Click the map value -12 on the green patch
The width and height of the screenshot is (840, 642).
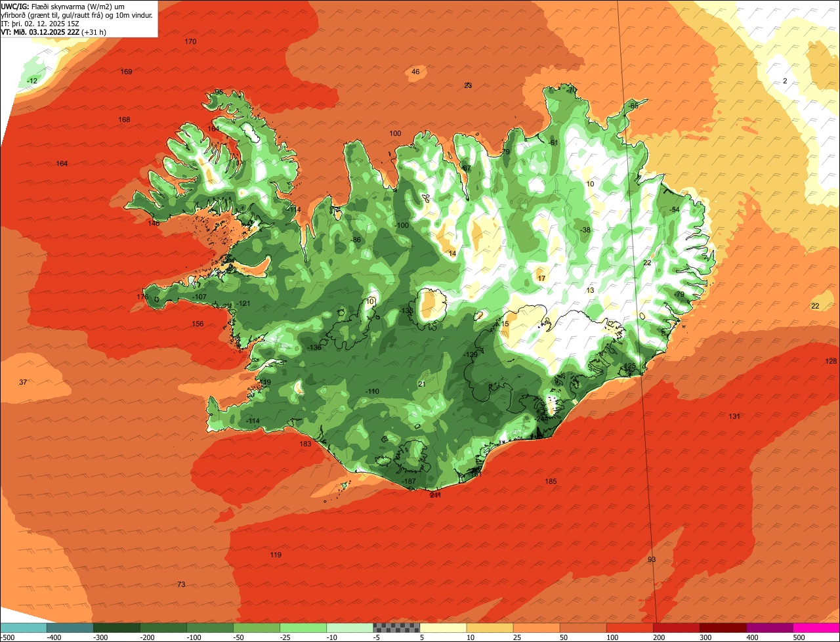click(x=32, y=81)
